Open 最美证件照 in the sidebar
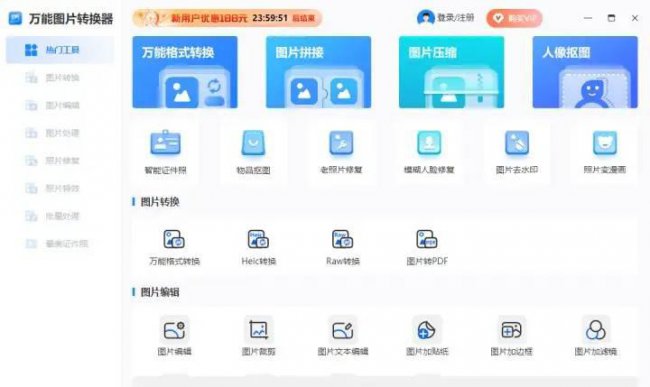 coord(60,244)
